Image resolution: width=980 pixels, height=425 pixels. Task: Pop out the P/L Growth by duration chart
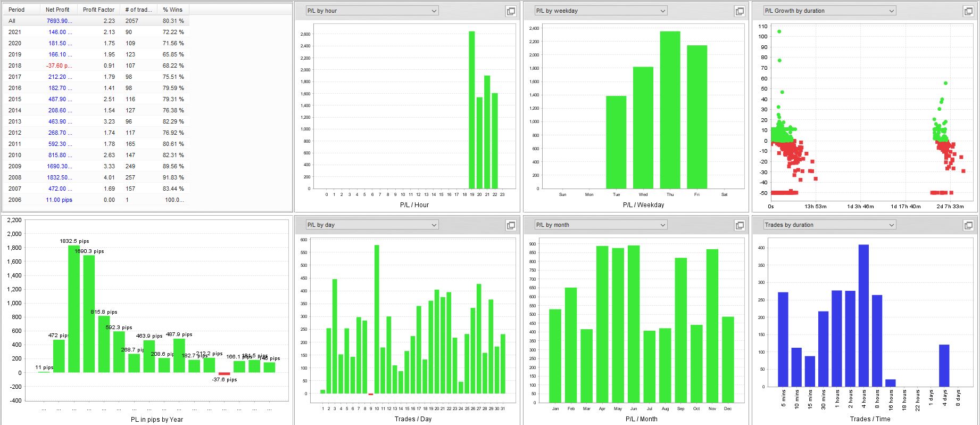tap(968, 11)
